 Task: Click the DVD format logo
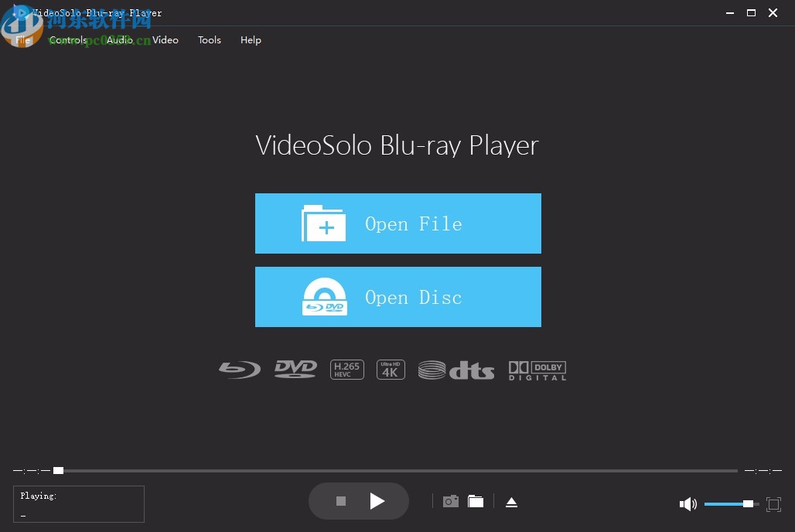(295, 369)
